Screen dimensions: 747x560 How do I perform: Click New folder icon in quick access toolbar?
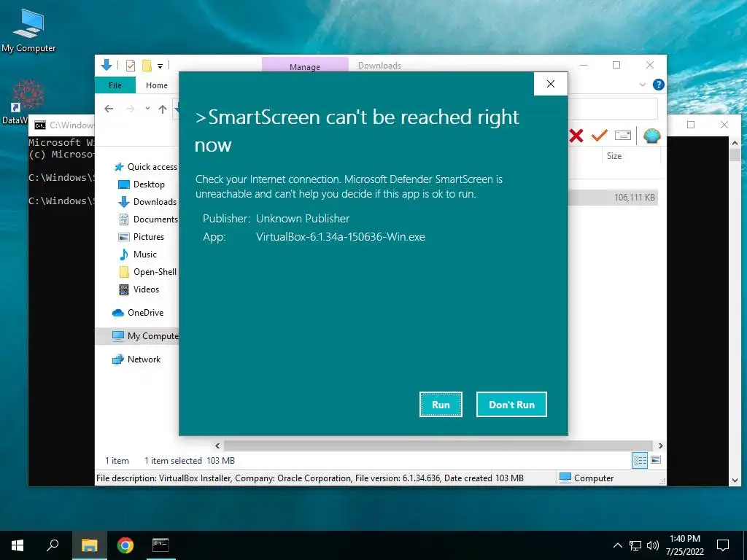click(147, 66)
